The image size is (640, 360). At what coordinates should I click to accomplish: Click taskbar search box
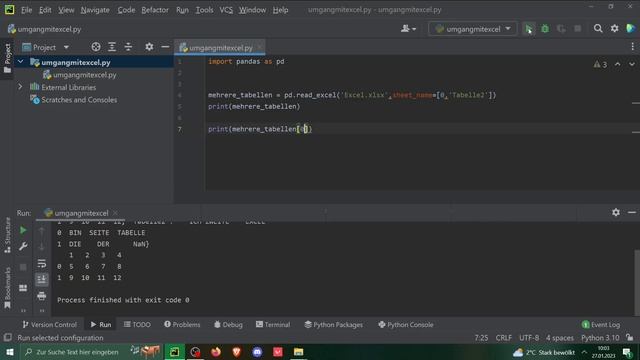(91, 351)
